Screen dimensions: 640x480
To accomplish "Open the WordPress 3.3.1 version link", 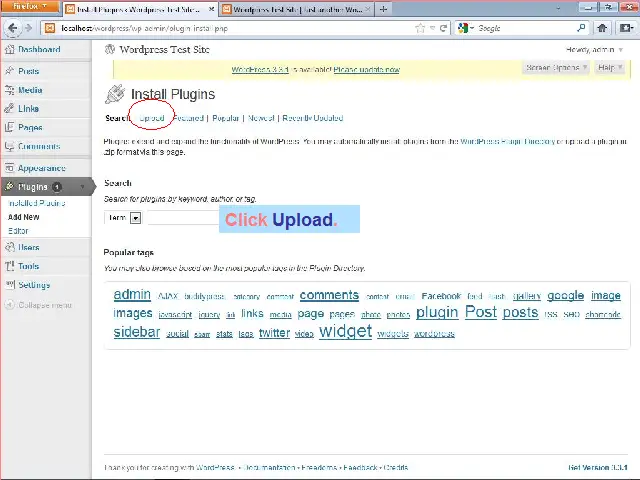I will point(260,70).
